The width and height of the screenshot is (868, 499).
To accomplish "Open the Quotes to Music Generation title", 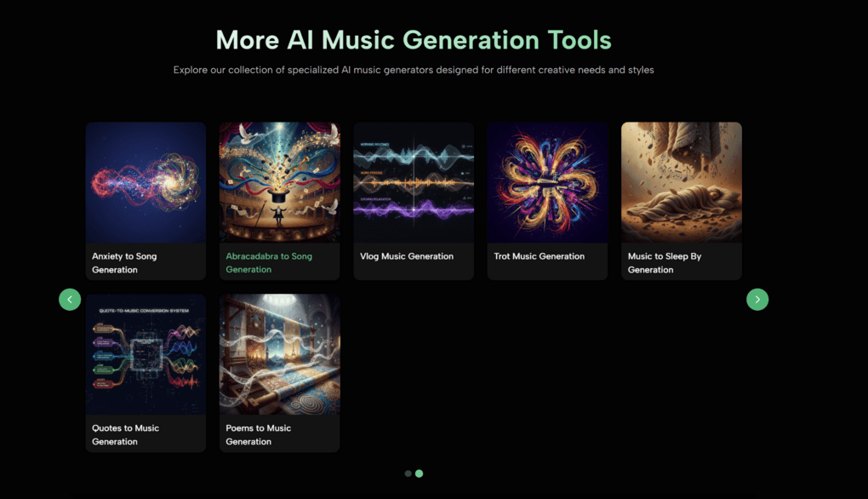I will click(x=125, y=434).
